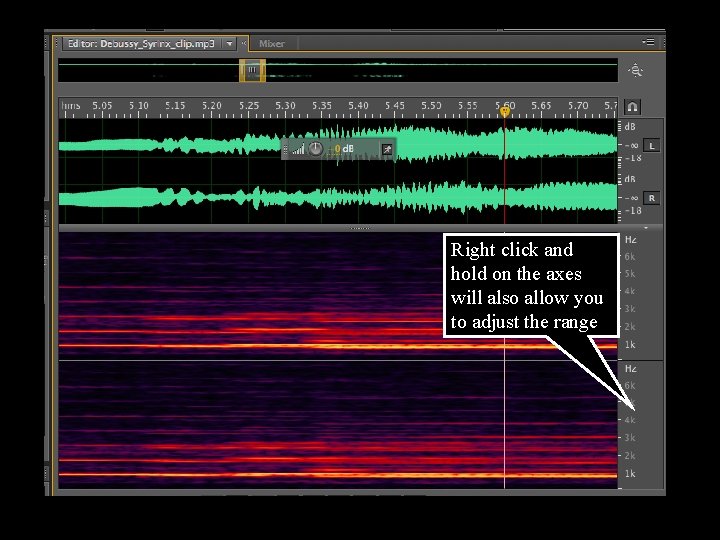
Task: Click the 5.70 mark on the time ruler
Action: [578, 106]
